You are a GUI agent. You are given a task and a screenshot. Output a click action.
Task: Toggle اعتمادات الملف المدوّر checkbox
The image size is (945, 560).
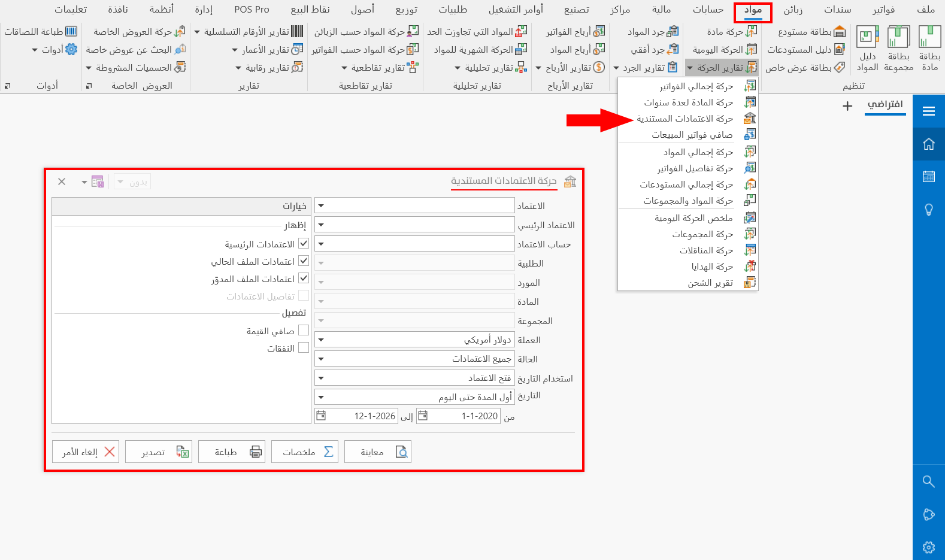[304, 279]
